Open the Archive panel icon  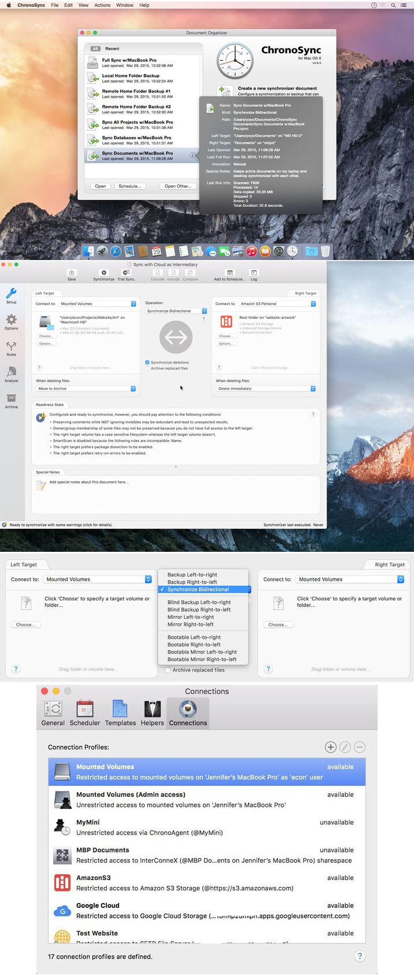[x=11, y=400]
